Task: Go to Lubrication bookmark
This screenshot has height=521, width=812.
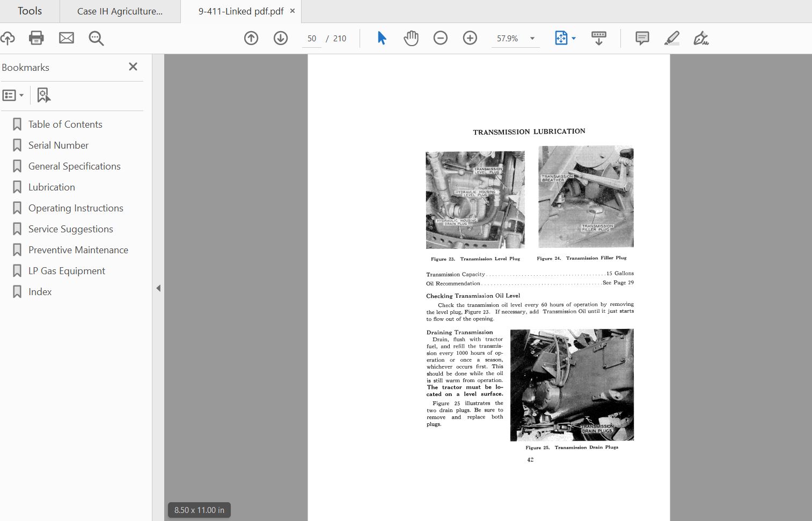Action: click(52, 187)
